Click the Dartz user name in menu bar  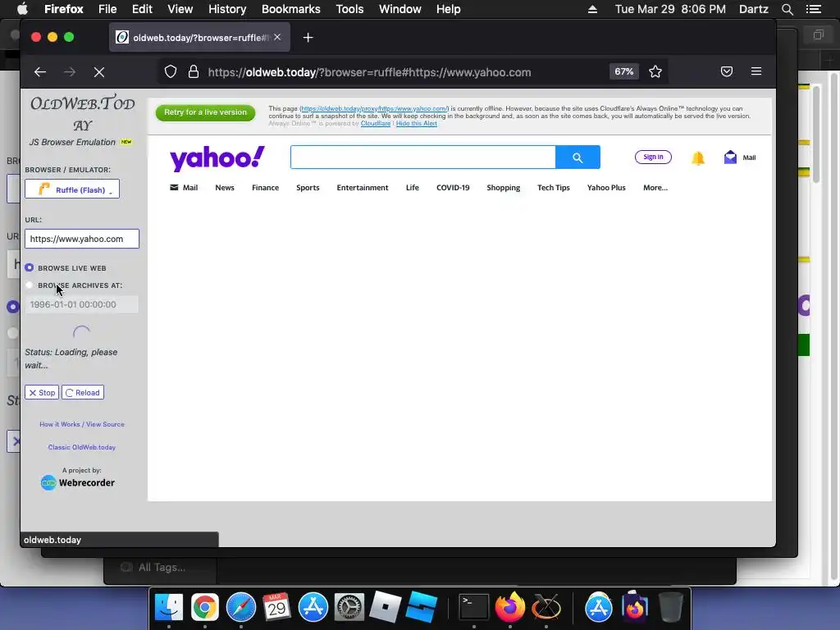753,9
